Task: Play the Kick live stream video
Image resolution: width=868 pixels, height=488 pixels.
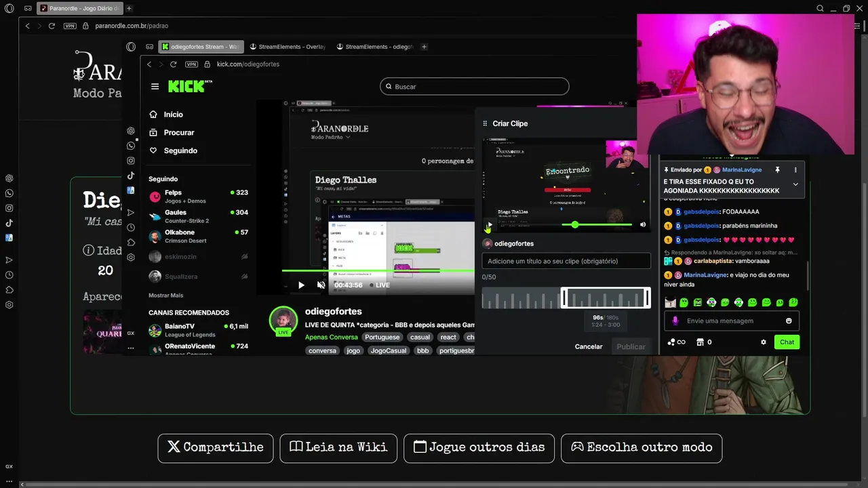Action: pos(301,285)
